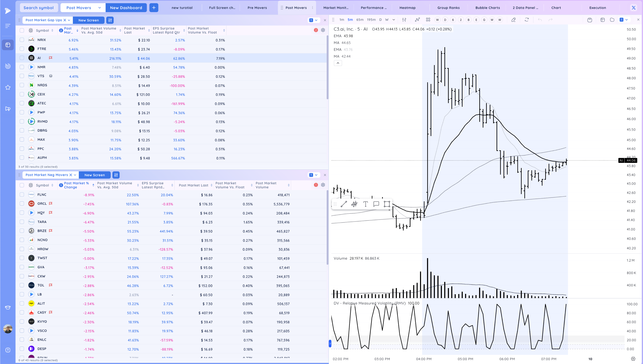Open the Post Market Neg Movers screen dropdown
Viewport: 643px width, 364px height.
coord(75,175)
